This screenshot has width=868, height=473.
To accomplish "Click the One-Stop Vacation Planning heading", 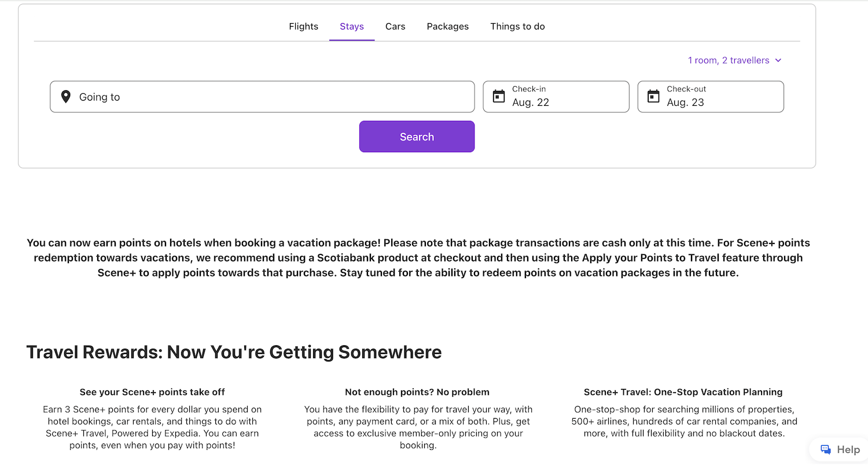I will (683, 392).
